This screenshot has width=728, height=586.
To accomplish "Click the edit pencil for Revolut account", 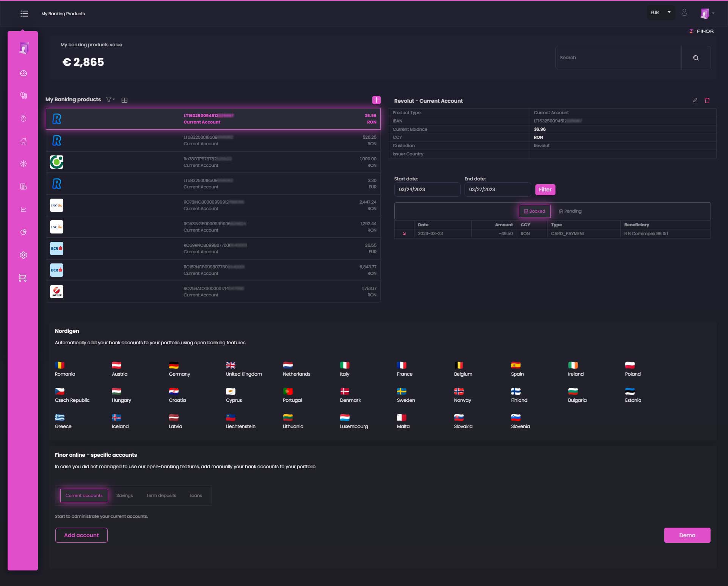I will (695, 101).
